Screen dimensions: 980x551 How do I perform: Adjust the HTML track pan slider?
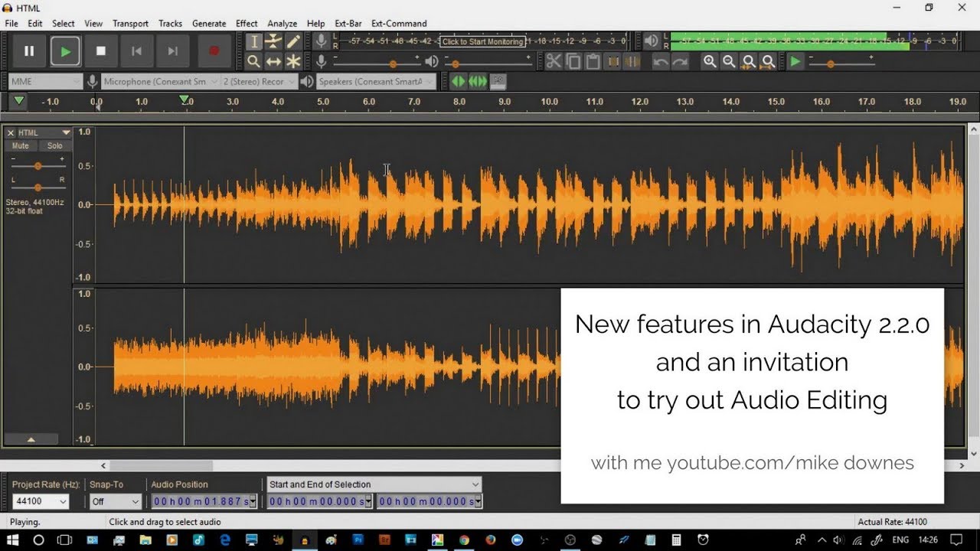point(38,187)
